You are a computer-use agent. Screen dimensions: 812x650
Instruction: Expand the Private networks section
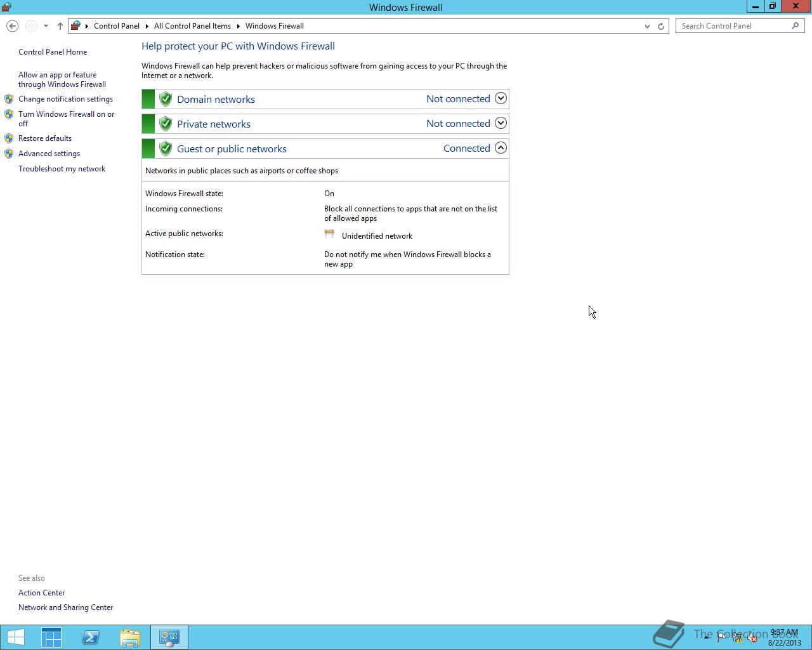(x=501, y=123)
